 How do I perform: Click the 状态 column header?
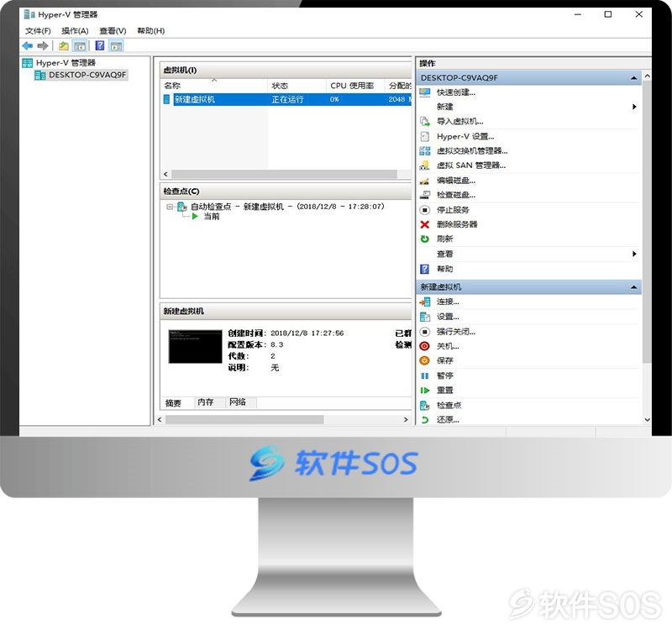(297, 86)
